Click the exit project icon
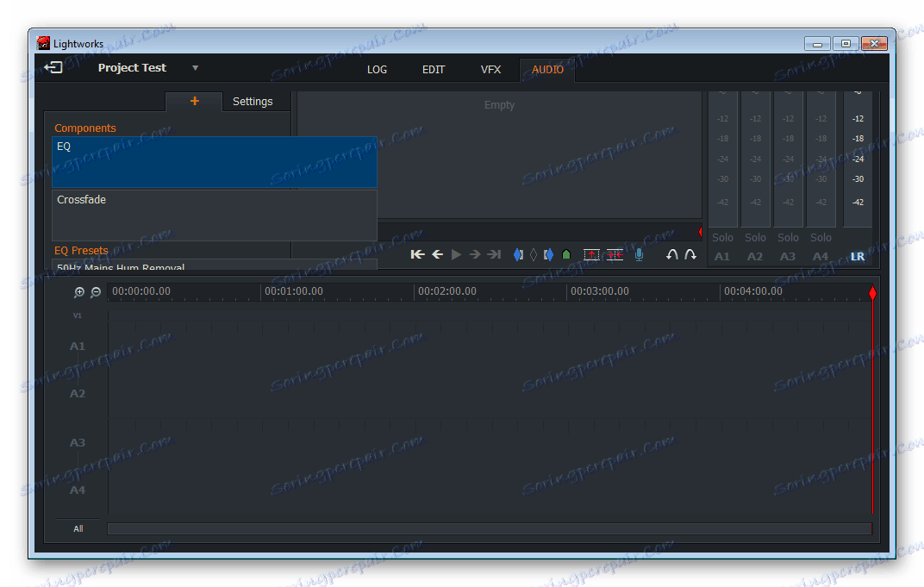 click(x=53, y=68)
